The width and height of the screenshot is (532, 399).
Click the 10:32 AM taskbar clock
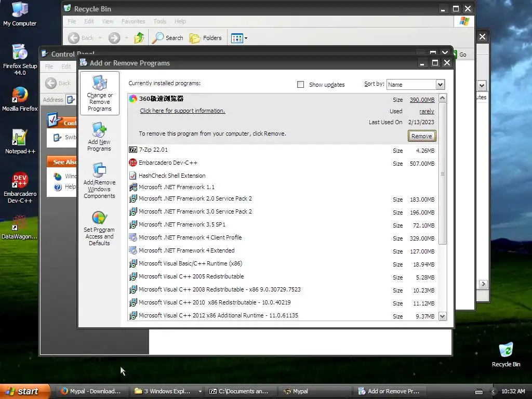(513, 392)
